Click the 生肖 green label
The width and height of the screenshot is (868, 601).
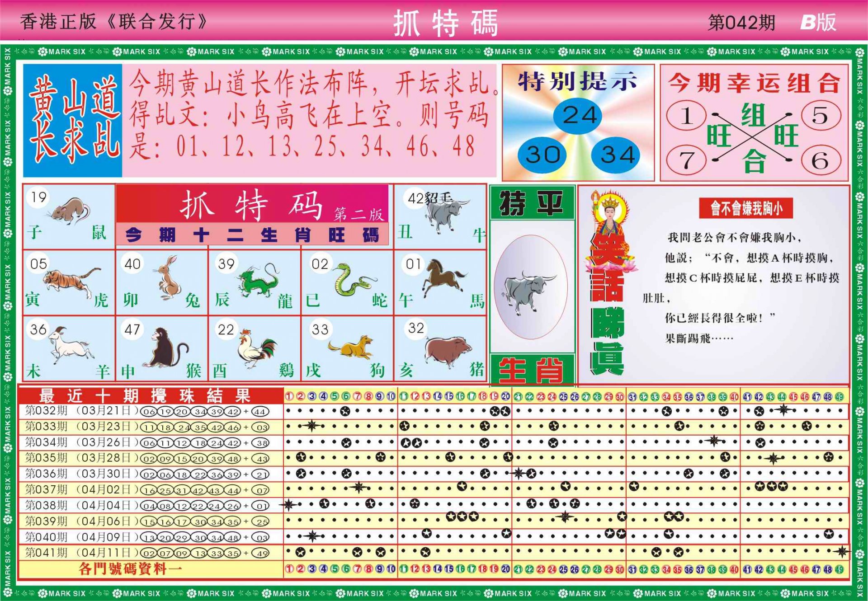coord(532,370)
